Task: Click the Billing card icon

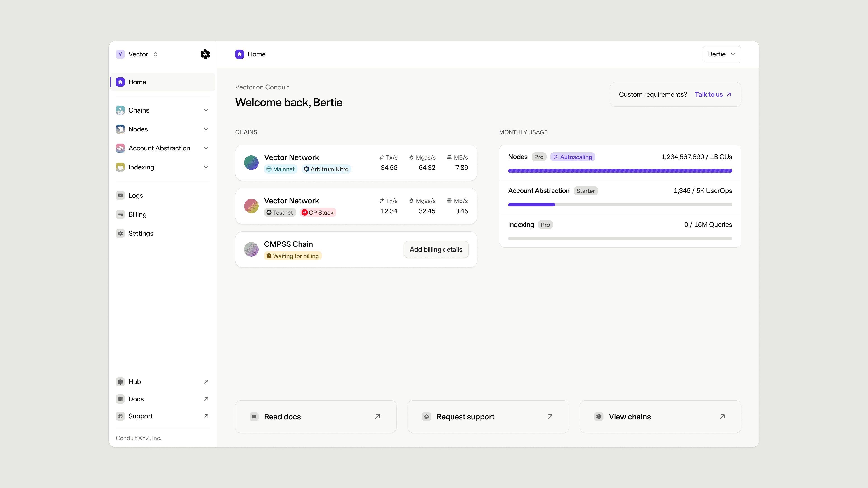Action: pyautogui.click(x=120, y=215)
